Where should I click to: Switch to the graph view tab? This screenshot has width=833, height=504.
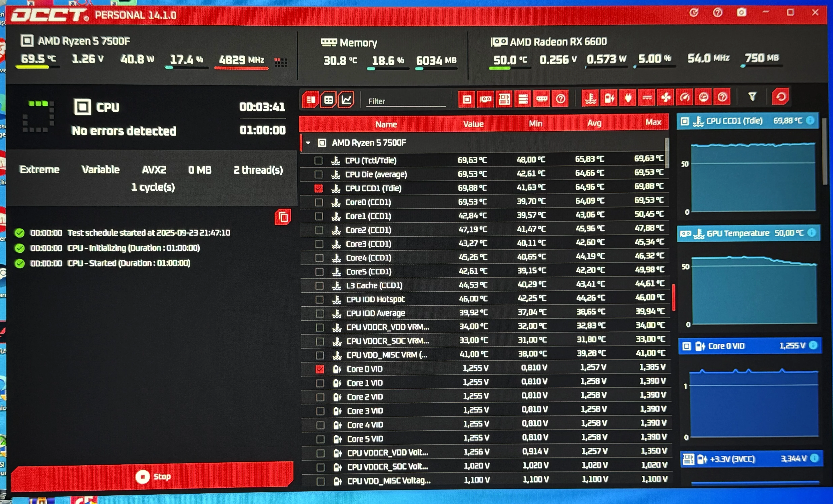click(x=346, y=100)
